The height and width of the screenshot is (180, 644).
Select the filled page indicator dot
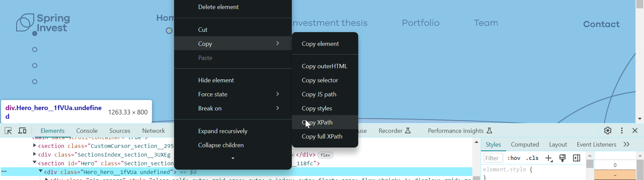(35, 33)
